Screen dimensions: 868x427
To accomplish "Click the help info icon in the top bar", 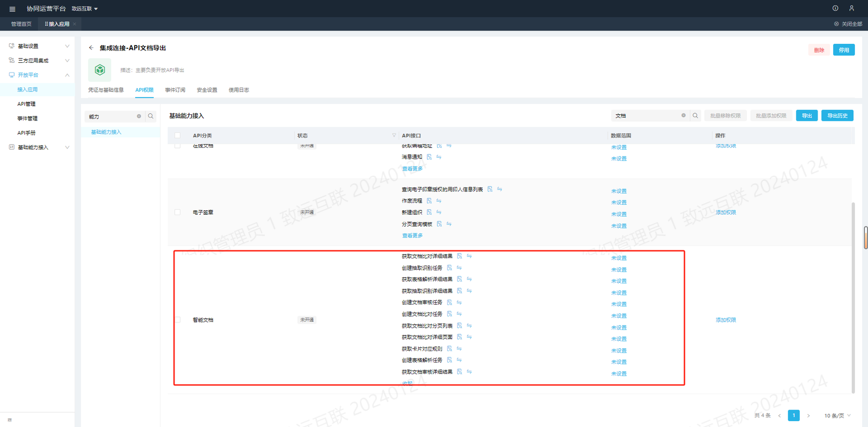I will pos(835,8).
